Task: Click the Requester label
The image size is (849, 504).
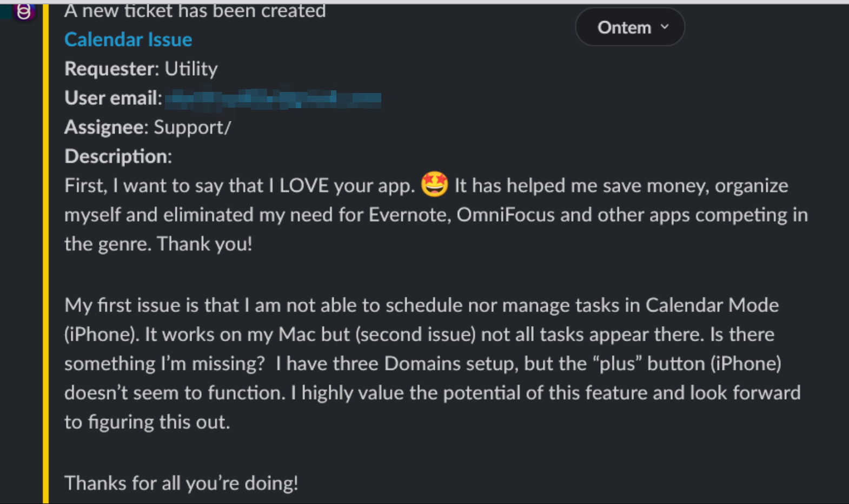Action: [x=111, y=69]
